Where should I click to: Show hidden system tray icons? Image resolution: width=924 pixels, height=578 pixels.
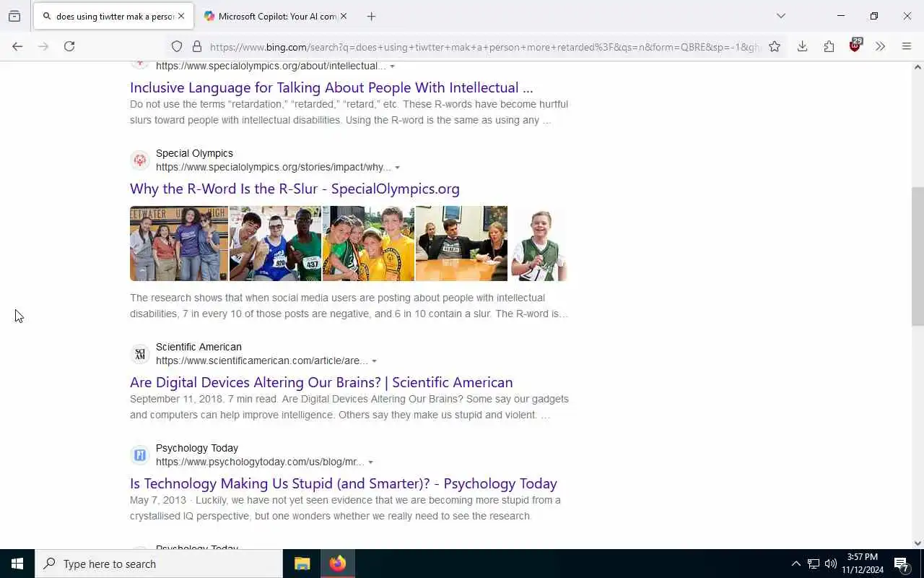796,564
